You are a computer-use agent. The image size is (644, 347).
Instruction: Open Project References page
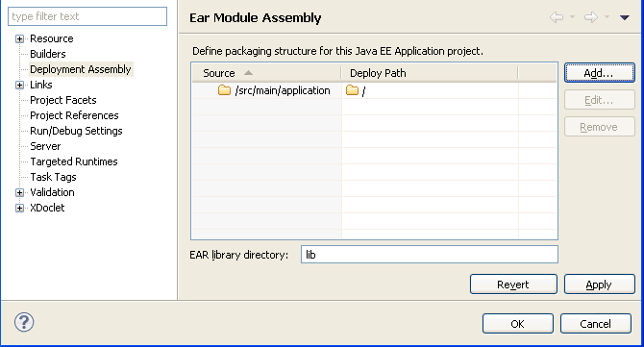pos(74,115)
